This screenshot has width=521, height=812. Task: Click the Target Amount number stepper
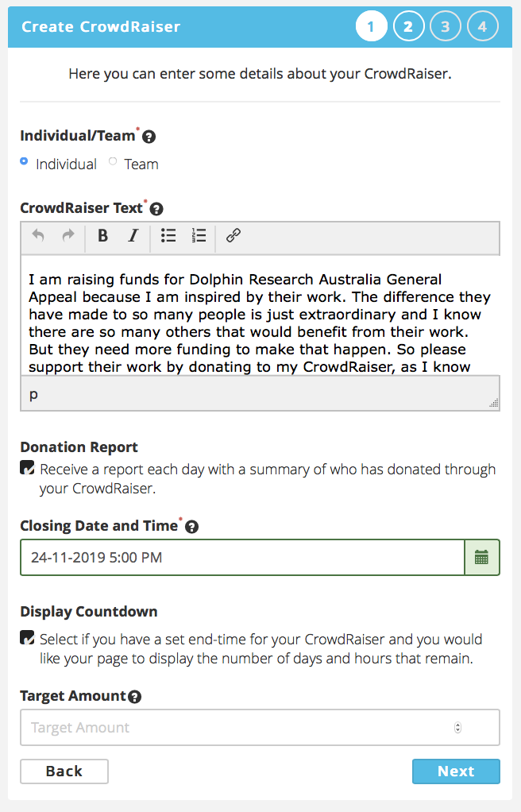click(457, 728)
